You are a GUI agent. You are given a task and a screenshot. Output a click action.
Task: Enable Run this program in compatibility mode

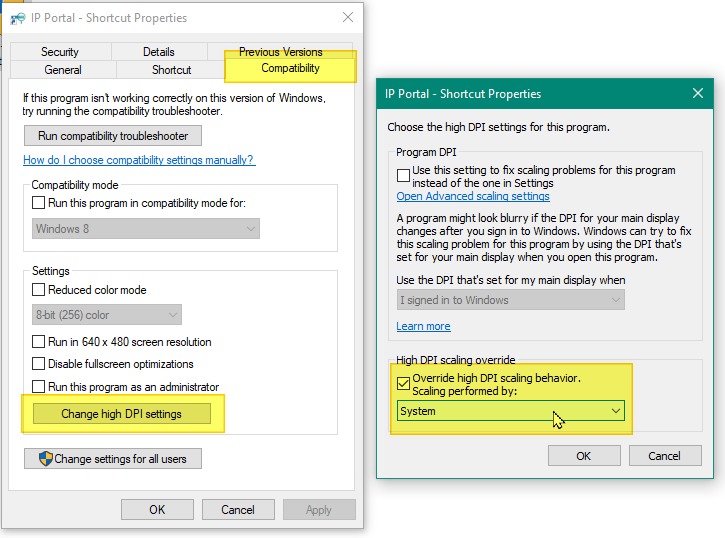coord(39,203)
